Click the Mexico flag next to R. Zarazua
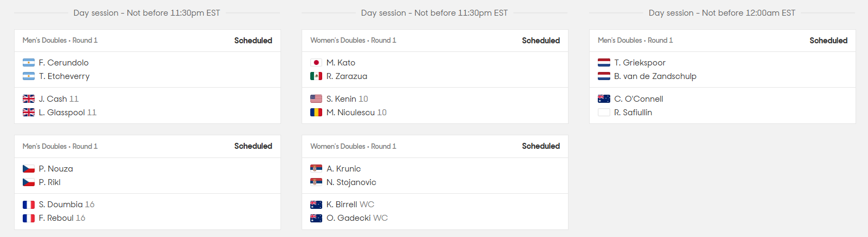The height and width of the screenshot is (237, 868). (316, 76)
